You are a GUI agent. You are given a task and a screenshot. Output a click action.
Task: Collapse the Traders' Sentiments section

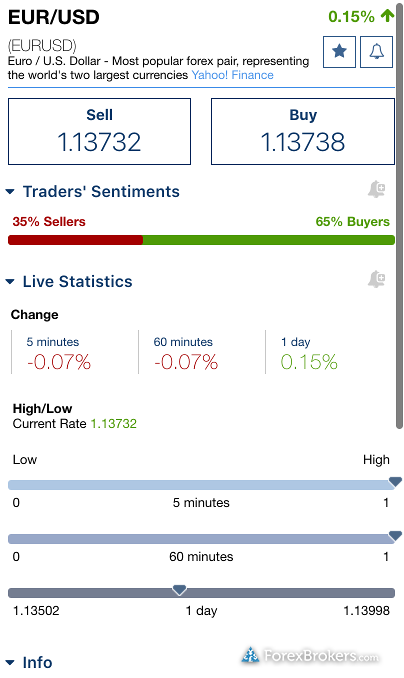click(x=10, y=191)
